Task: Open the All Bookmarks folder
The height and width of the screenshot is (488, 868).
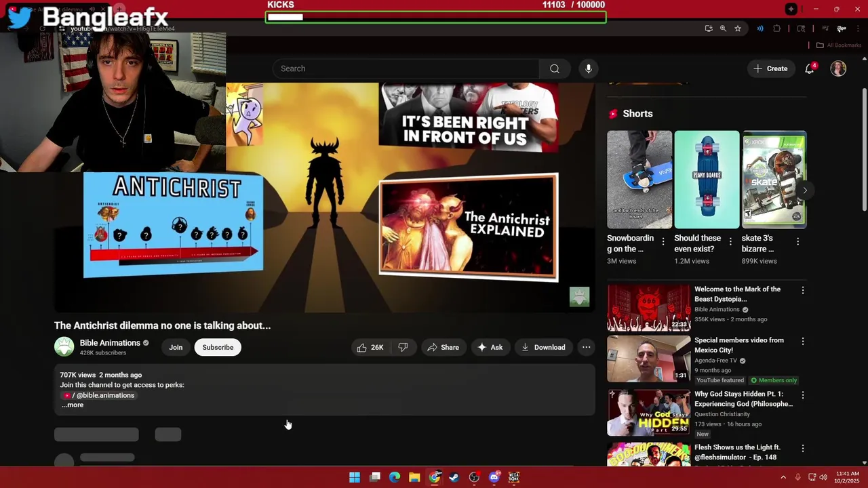Action: tap(839, 45)
